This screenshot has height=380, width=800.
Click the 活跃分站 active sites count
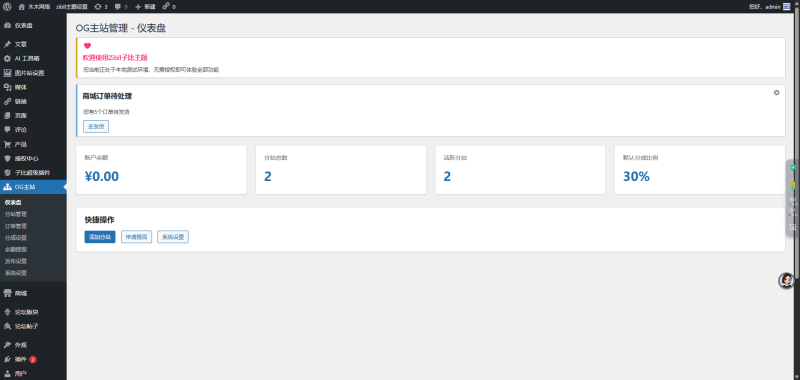[x=447, y=176]
